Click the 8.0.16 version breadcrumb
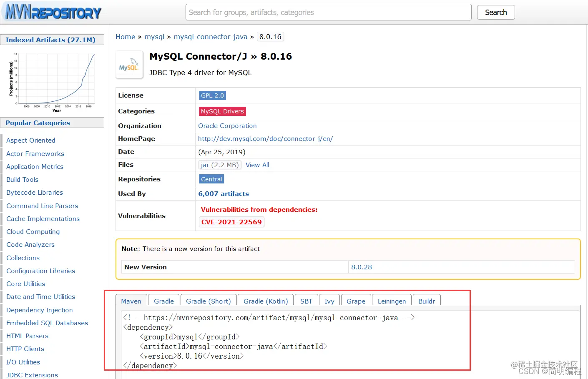Screen dimensions: 588x379 [x=270, y=37]
